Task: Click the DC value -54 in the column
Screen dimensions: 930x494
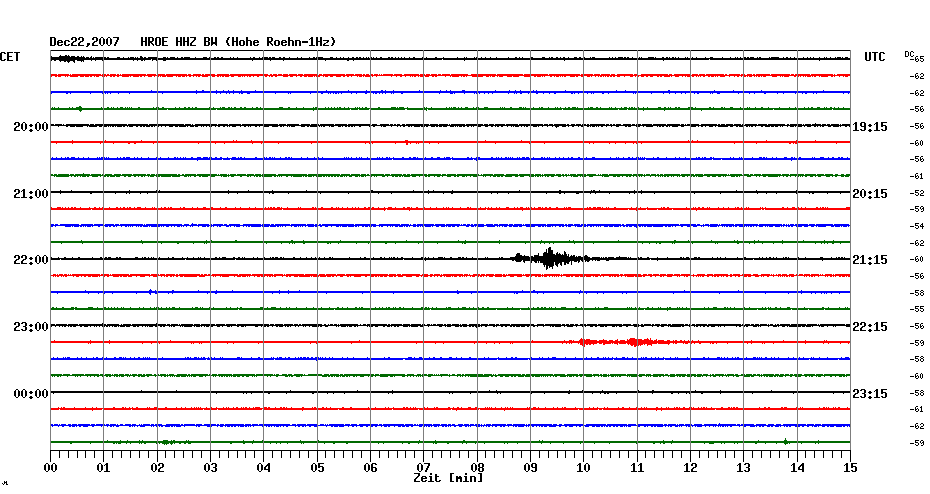Action: (917, 227)
